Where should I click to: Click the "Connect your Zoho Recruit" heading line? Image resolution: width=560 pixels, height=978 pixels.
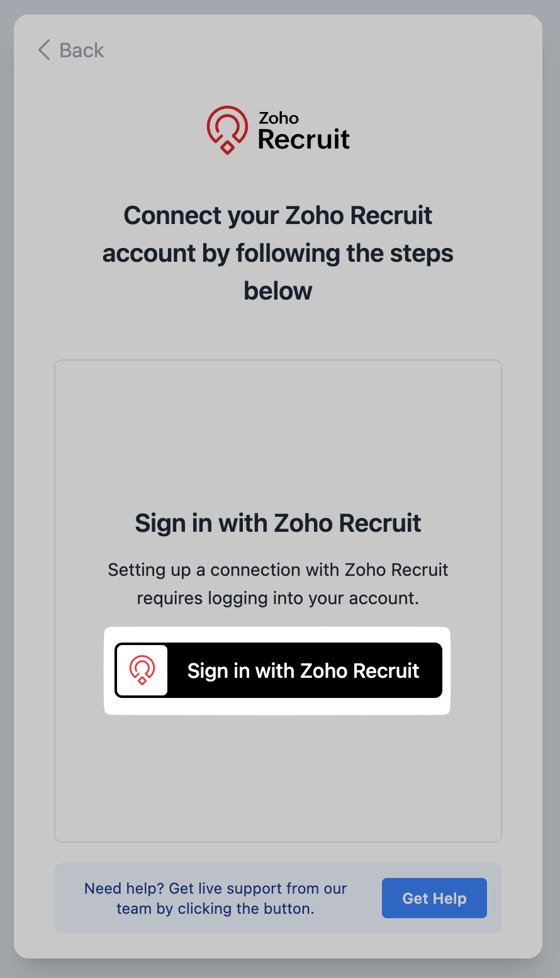[x=277, y=216]
